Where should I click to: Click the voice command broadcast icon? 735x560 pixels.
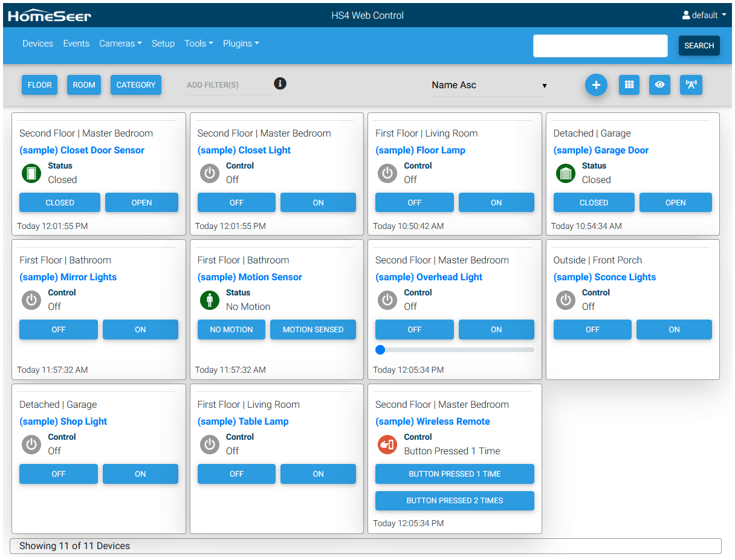(x=691, y=85)
